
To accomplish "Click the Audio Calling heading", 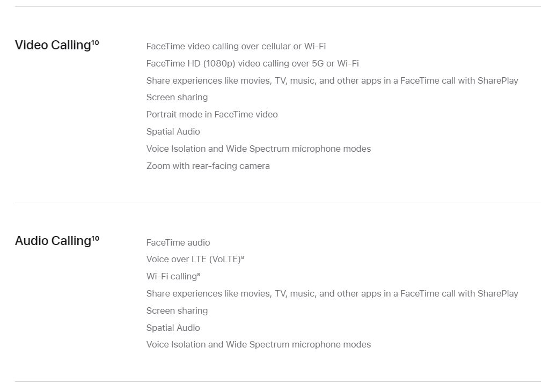I will point(53,241).
